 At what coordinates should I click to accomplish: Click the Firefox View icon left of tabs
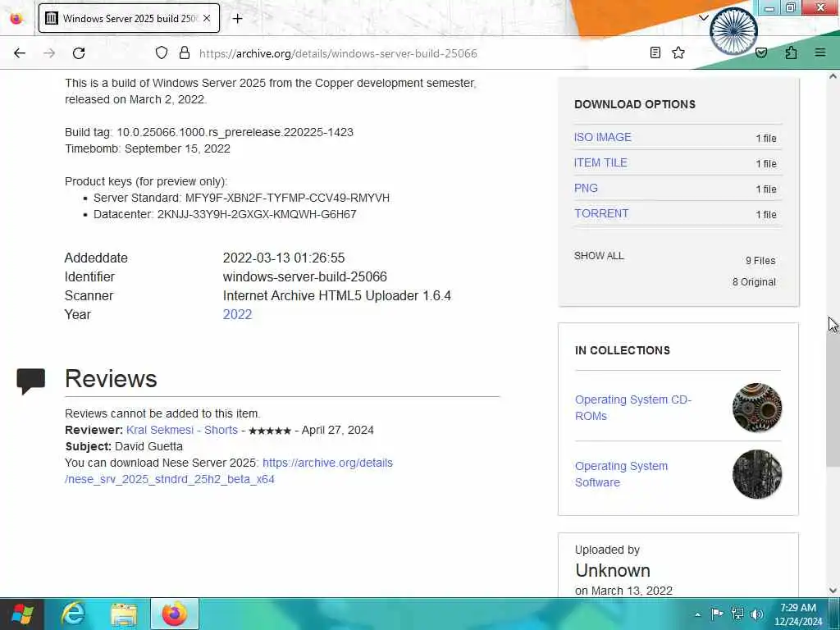click(x=16, y=18)
